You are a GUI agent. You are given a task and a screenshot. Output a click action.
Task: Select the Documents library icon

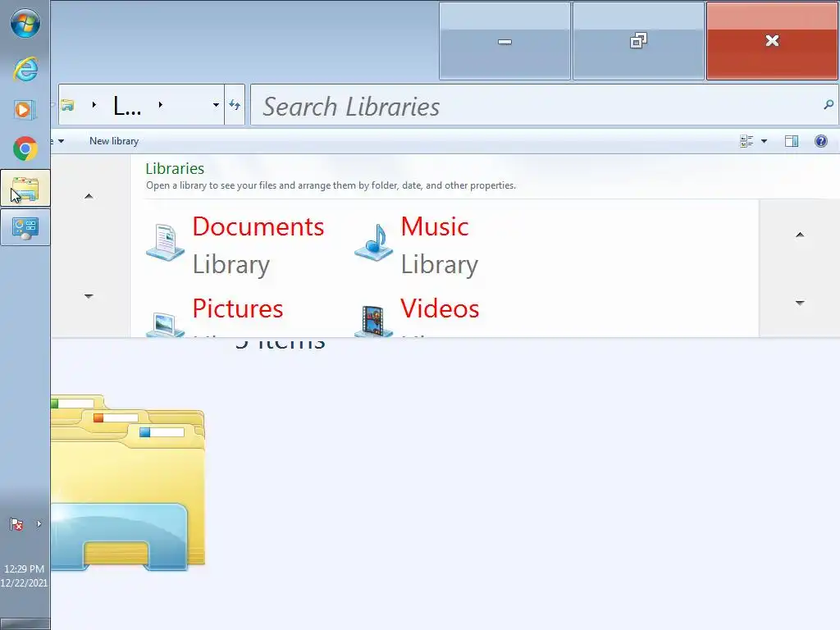[166, 243]
